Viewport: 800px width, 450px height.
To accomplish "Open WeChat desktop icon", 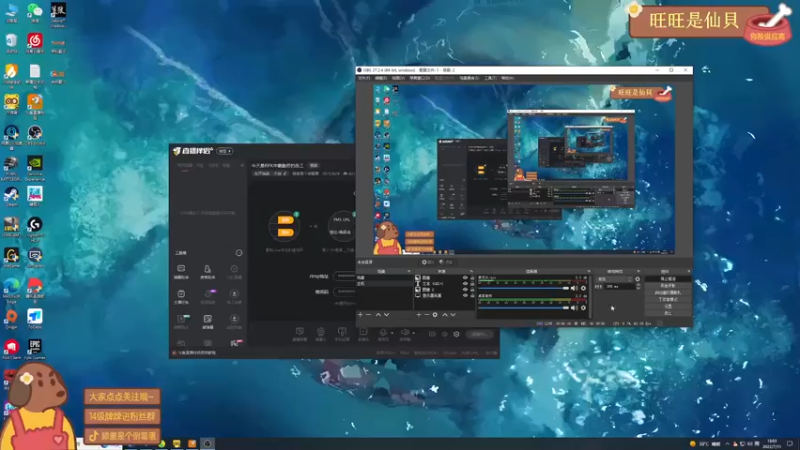I will click(x=35, y=13).
